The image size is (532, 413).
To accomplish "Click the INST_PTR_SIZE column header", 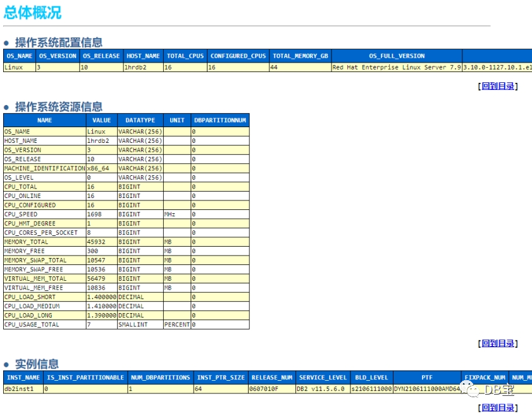I will pyautogui.click(x=221, y=378).
